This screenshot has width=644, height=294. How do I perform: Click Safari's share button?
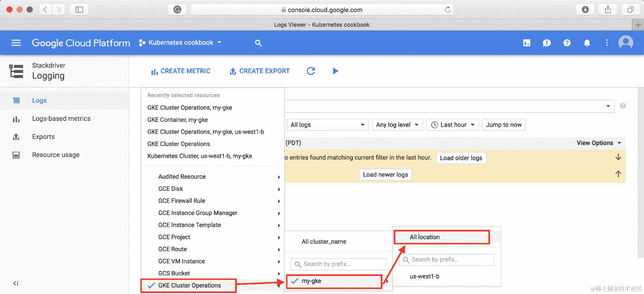(x=608, y=10)
